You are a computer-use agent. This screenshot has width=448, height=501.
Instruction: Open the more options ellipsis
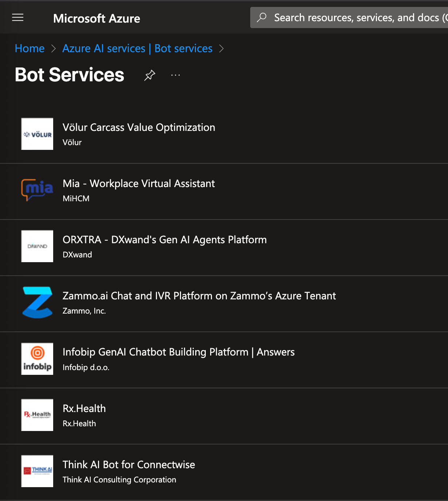tap(176, 75)
